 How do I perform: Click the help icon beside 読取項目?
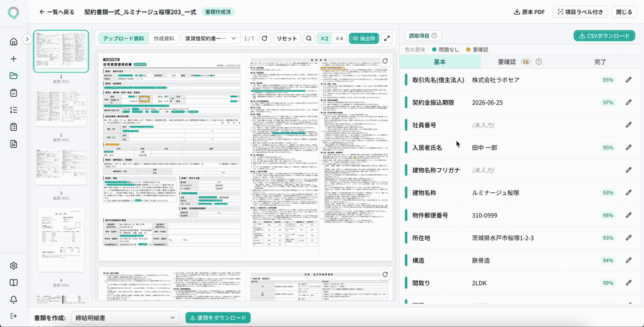coord(434,36)
